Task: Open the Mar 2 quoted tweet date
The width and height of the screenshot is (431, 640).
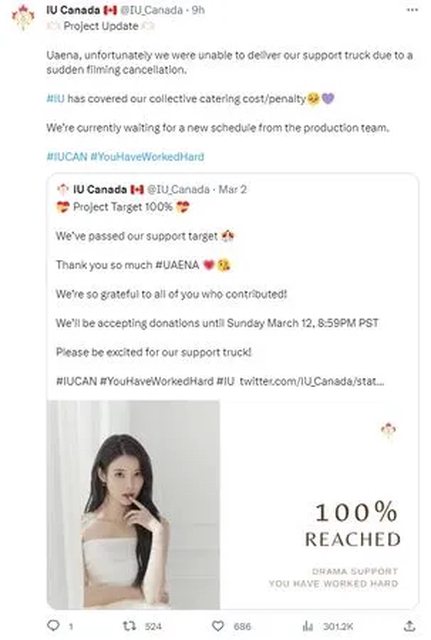Action: pyautogui.click(x=233, y=189)
